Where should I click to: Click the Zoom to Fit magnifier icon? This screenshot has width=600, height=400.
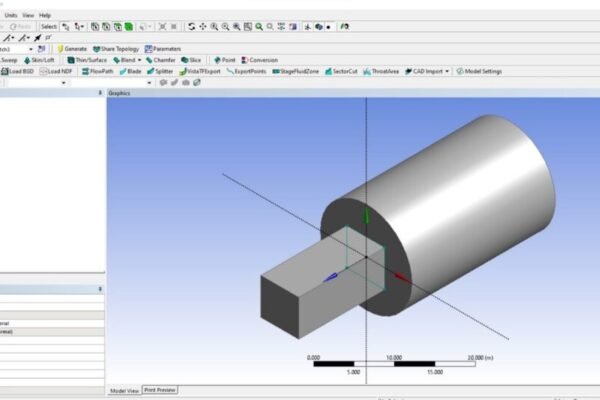(x=259, y=27)
